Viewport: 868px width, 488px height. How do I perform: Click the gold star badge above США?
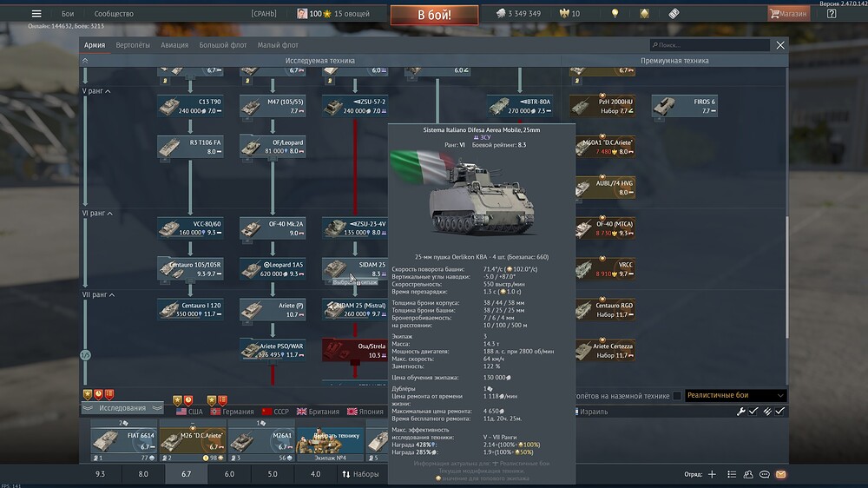(177, 400)
